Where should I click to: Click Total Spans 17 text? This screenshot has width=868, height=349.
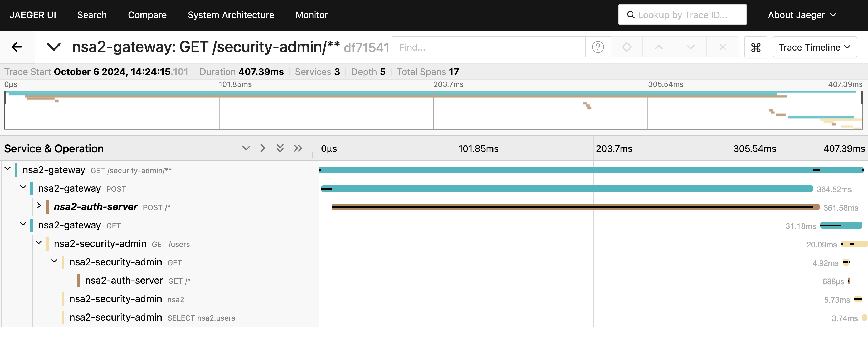(x=428, y=72)
